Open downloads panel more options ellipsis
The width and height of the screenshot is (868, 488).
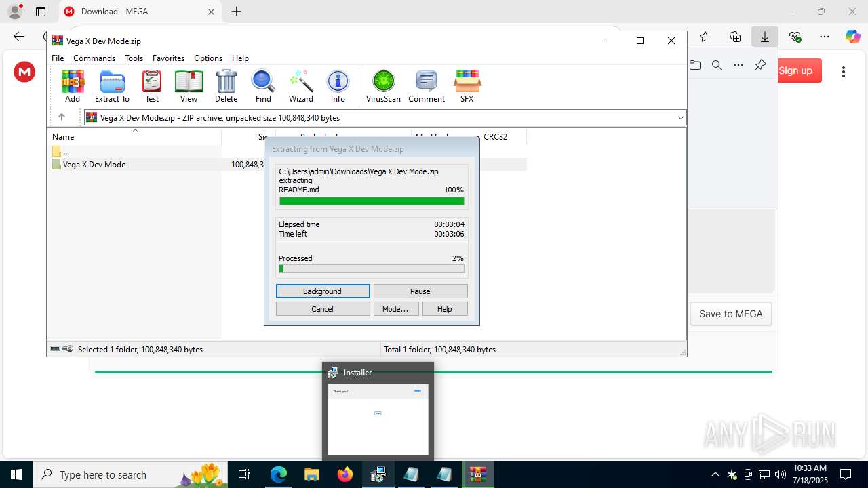[738, 65]
